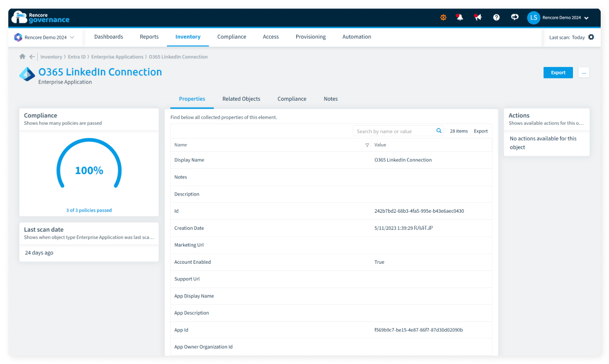Open the notifications bell icon
The width and height of the screenshot is (609, 364).
coord(459,18)
